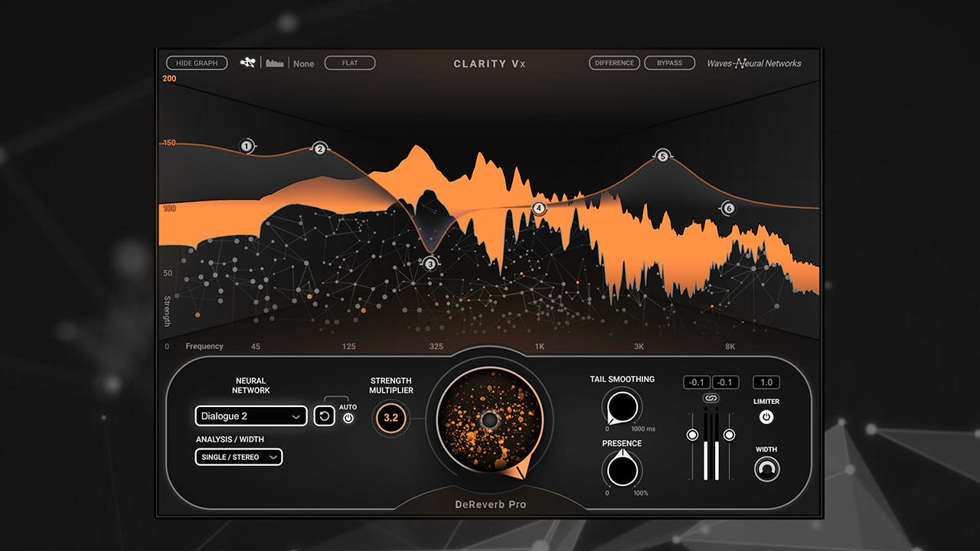This screenshot has height=551, width=980.
Task: Click the reset arrow icon beside Dialogue 2
Action: (324, 416)
